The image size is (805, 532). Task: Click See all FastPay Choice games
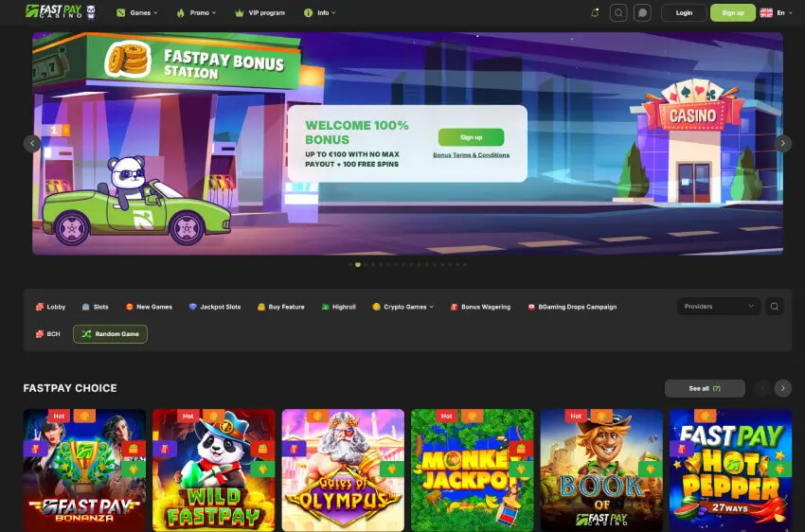coord(705,388)
